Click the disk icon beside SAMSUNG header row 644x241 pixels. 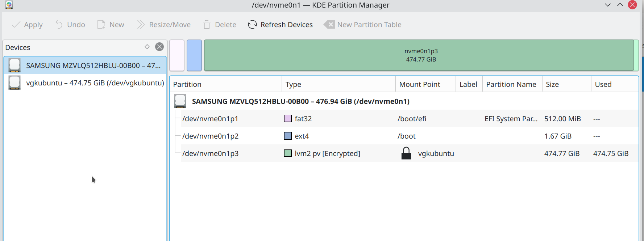(x=180, y=101)
